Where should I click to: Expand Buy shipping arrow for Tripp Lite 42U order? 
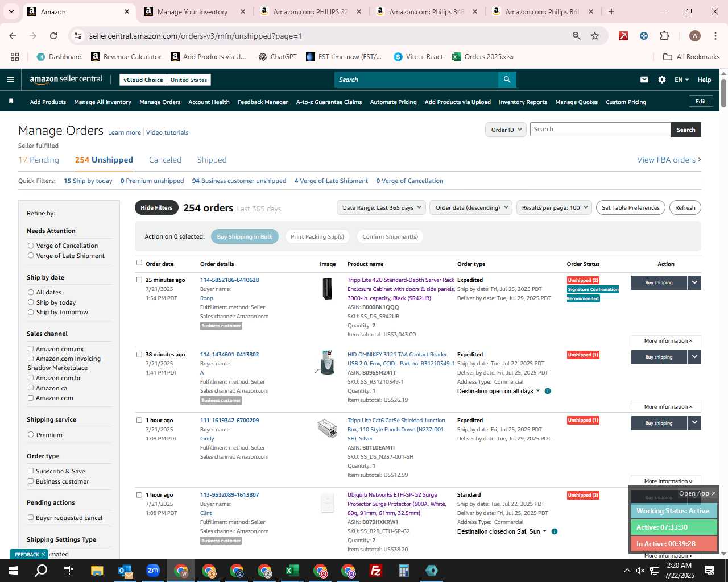[x=694, y=282]
